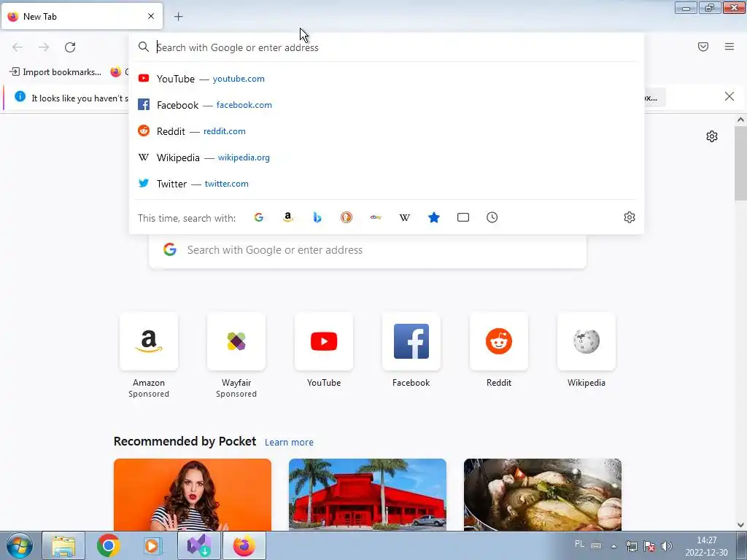Go back one page
Screen dimensions: 747x560
(x=18, y=47)
